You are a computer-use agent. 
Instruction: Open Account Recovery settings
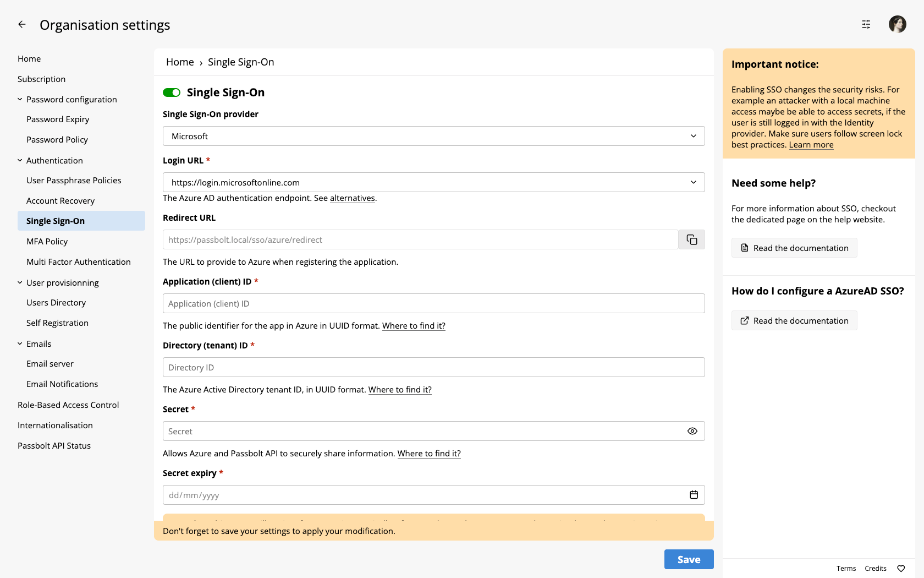[61, 201]
